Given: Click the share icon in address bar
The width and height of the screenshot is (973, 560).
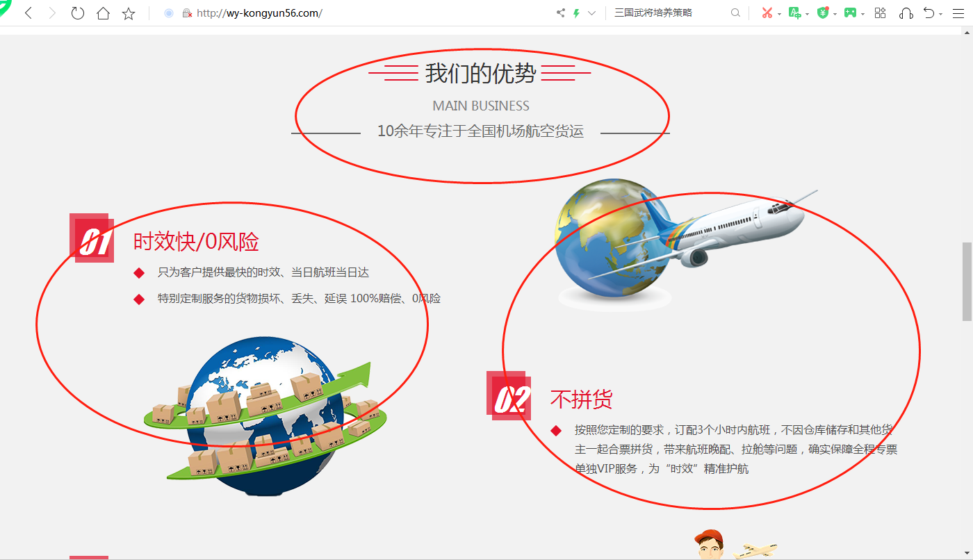Looking at the screenshot, I should click(x=561, y=13).
